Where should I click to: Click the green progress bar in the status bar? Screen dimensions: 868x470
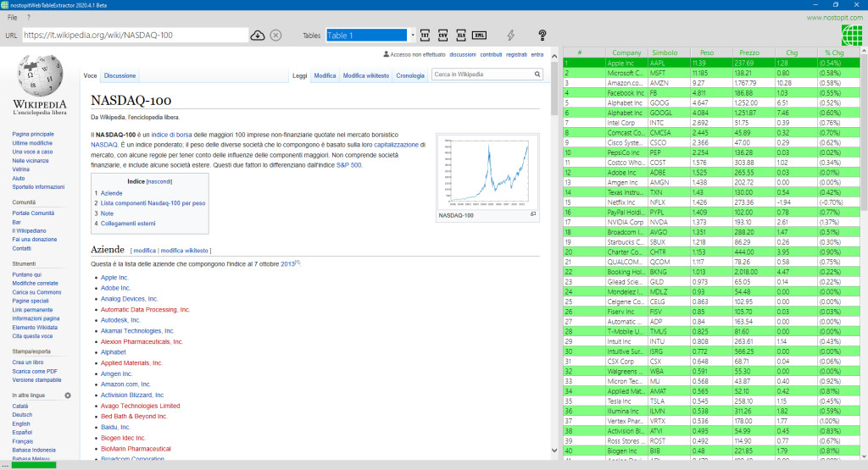(34, 465)
